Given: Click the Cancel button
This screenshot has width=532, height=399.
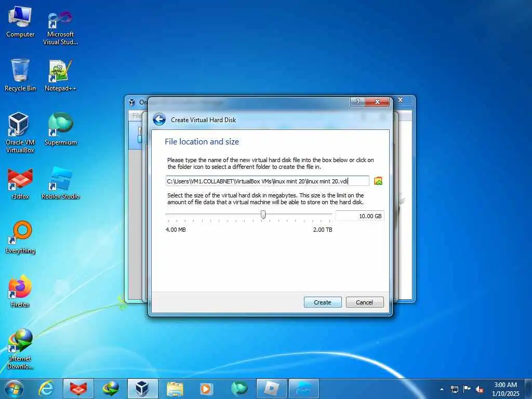Looking at the screenshot, I should (364, 302).
